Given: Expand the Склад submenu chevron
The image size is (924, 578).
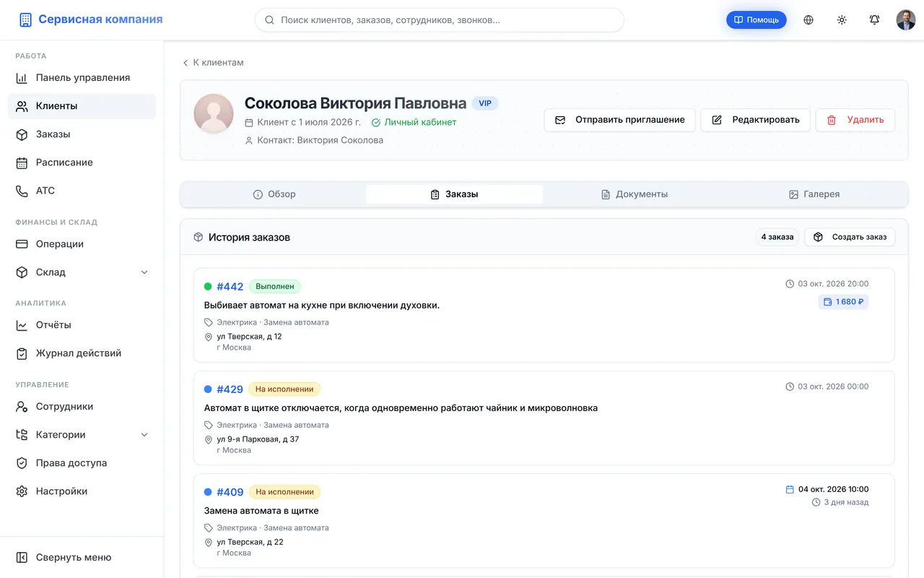Looking at the screenshot, I should pyautogui.click(x=144, y=272).
